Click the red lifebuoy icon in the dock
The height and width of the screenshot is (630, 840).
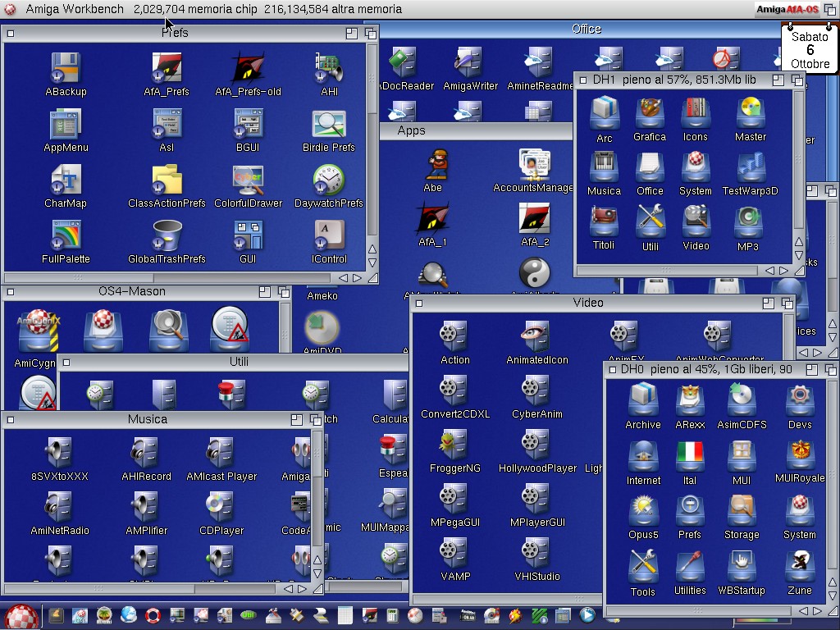[x=153, y=614]
